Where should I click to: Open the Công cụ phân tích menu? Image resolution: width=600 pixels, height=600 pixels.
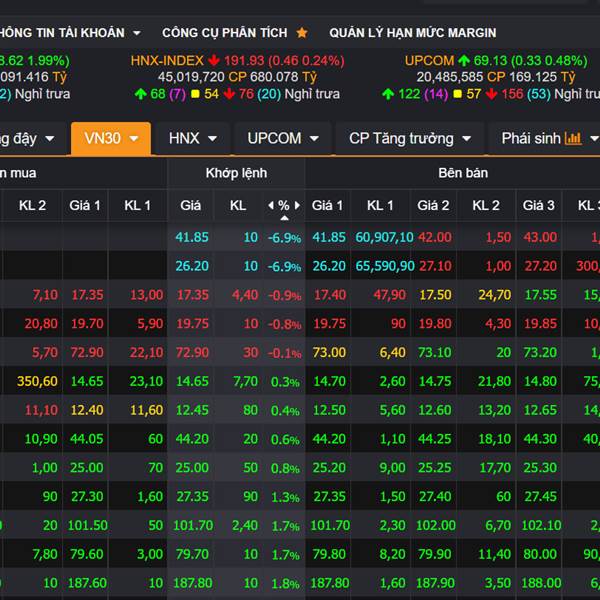click(224, 33)
